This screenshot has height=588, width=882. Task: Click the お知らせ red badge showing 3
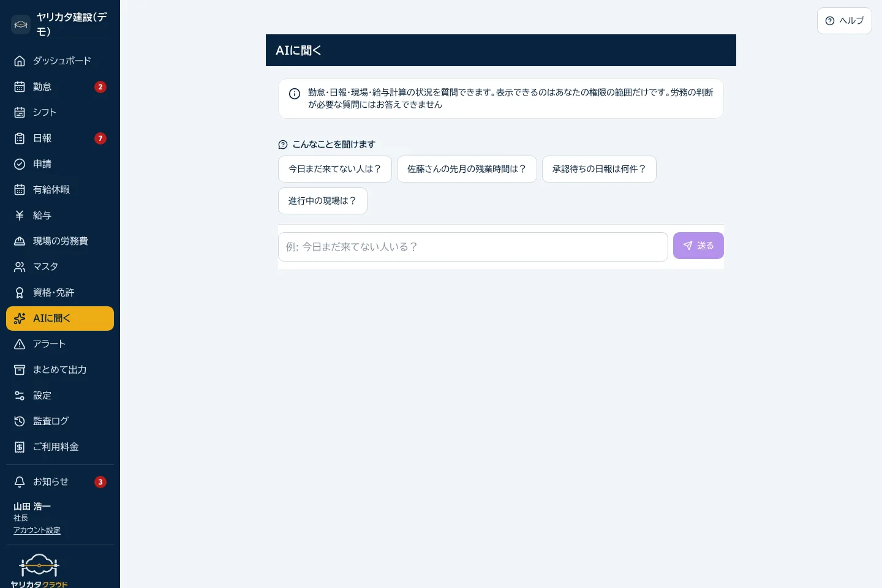[100, 482]
